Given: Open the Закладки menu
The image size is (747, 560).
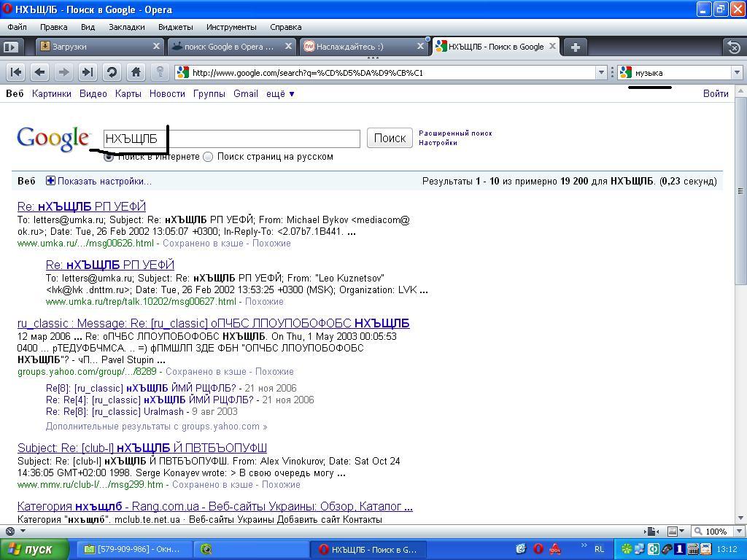Looking at the screenshot, I should click(126, 27).
